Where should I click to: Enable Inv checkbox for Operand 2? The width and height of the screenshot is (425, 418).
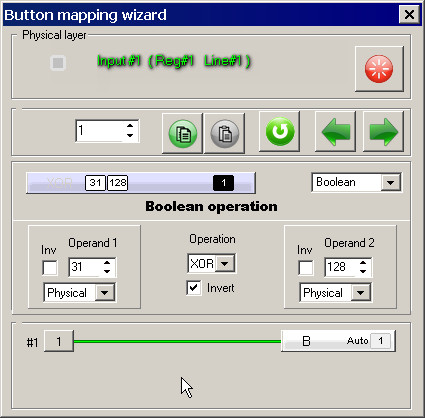coord(306,268)
